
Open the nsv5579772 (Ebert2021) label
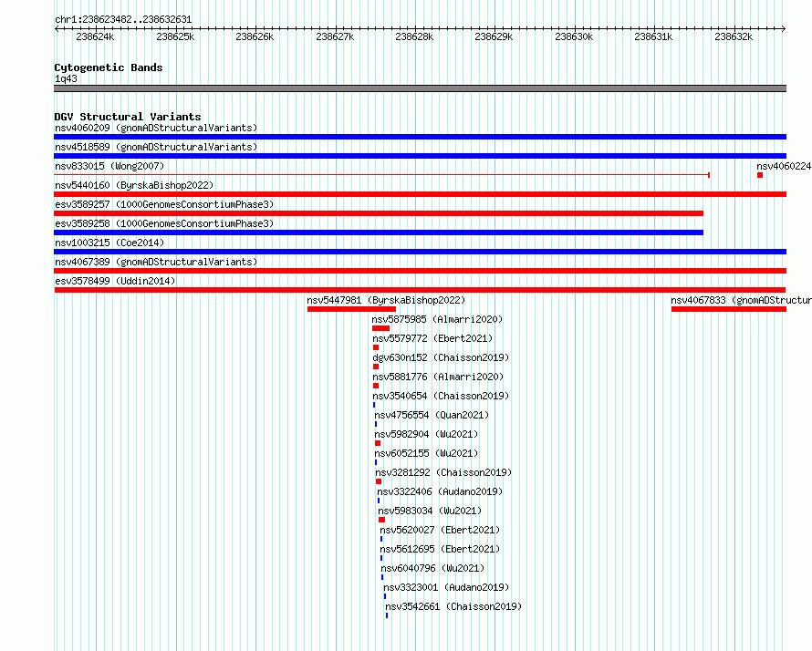pos(432,338)
